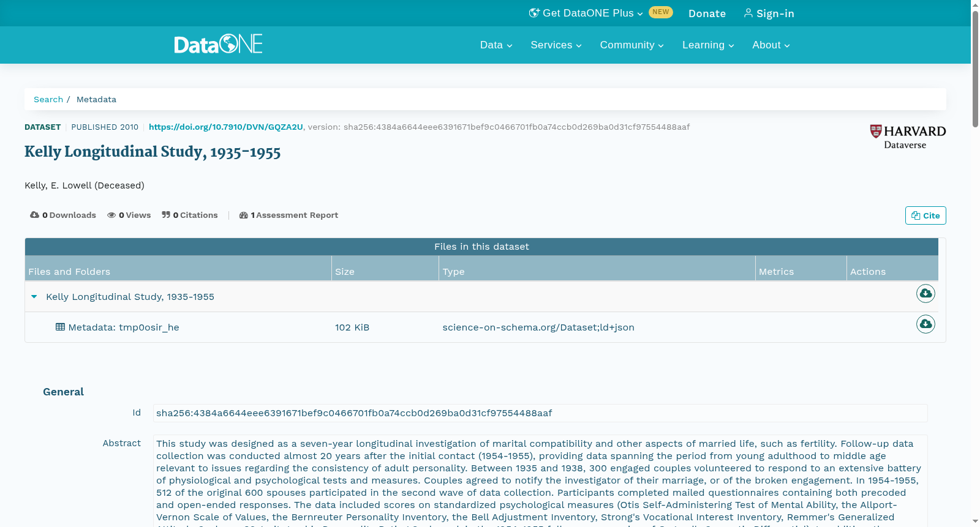The image size is (980, 527).
Task: Open the Get DataONE Plus menu
Action: (x=586, y=13)
